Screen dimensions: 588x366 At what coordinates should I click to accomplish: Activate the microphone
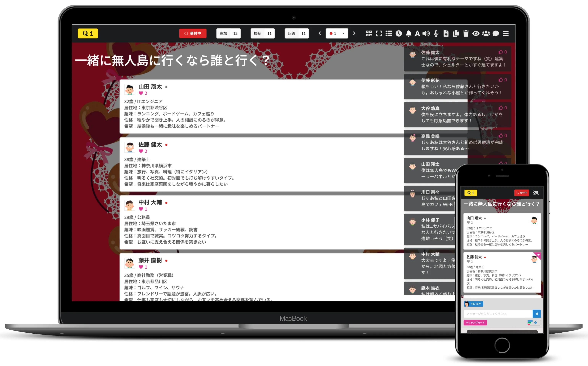coord(436,34)
